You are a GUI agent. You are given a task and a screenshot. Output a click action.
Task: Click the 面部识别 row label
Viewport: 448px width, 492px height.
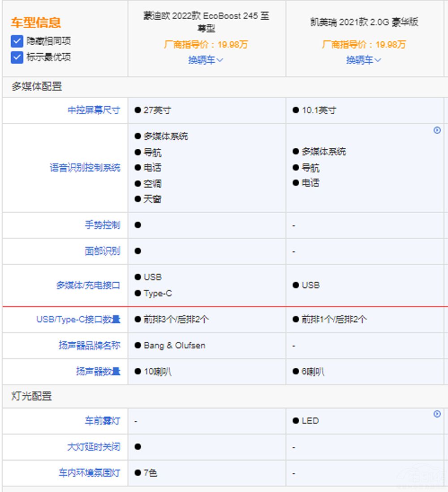(x=103, y=251)
